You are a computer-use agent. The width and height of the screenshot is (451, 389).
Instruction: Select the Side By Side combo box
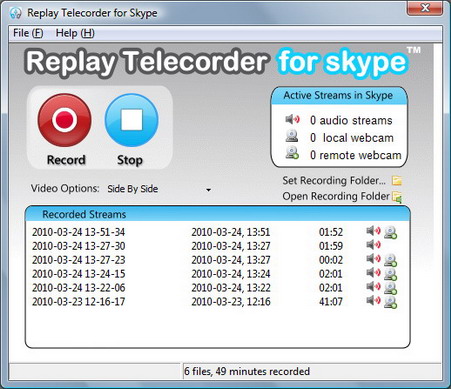(x=159, y=189)
